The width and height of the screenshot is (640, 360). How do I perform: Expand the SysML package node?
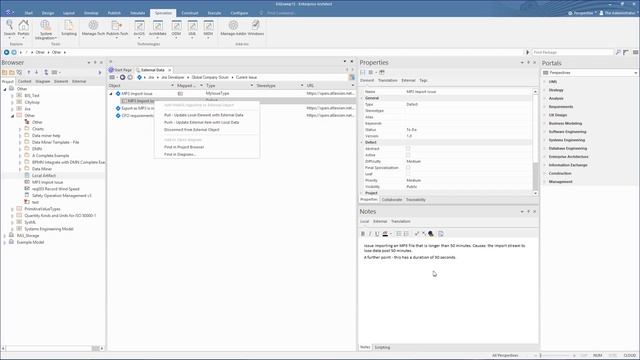pyautogui.click(x=12, y=222)
